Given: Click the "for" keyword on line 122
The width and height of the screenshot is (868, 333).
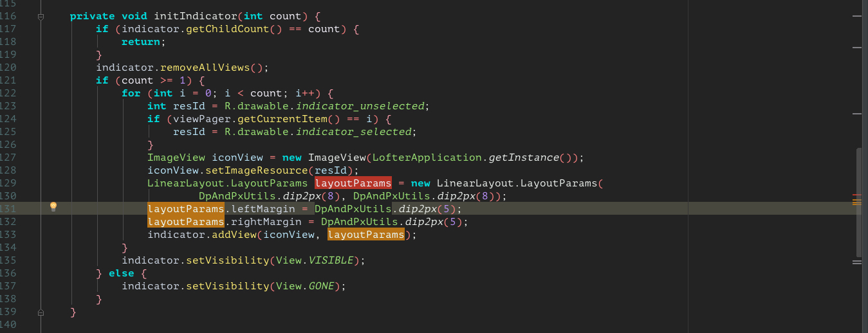Looking at the screenshot, I should click(x=131, y=93).
